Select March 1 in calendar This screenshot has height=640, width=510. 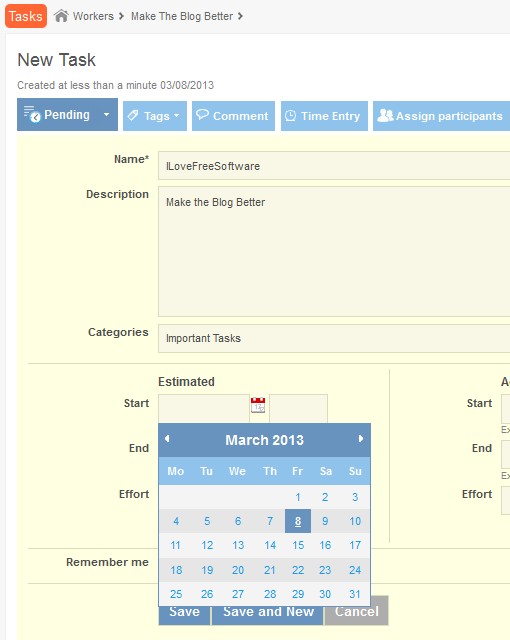click(298, 497)
